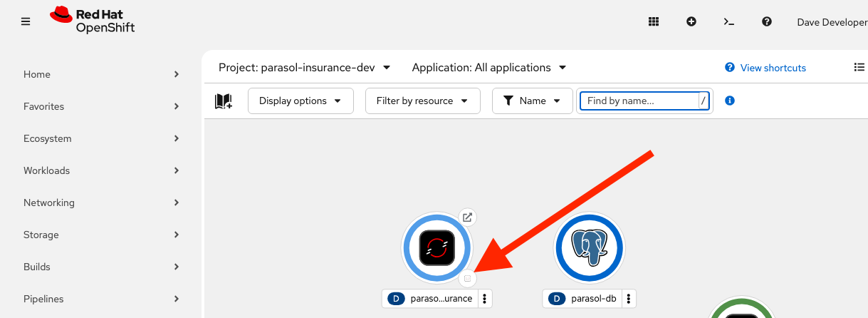Open the Filter by resource dropdown
The width and height of the screenshot is (868, 318).
(x=422, y=101)
